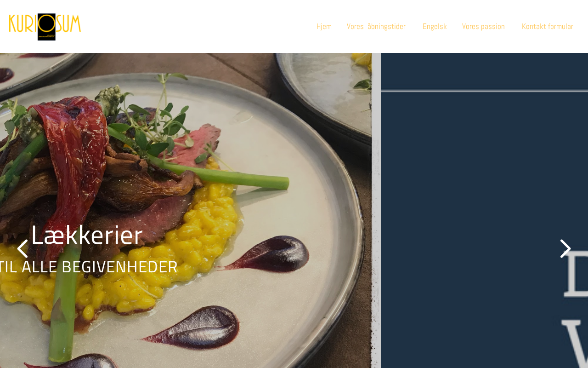Click the navy blue slide panel
Viewport: 588px width, 368px height.
point(484,210)
